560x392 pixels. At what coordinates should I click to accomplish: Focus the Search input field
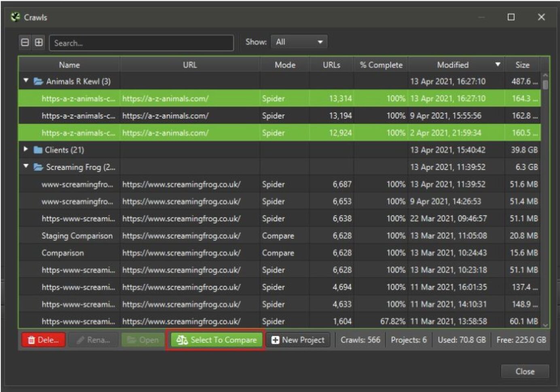141,43
